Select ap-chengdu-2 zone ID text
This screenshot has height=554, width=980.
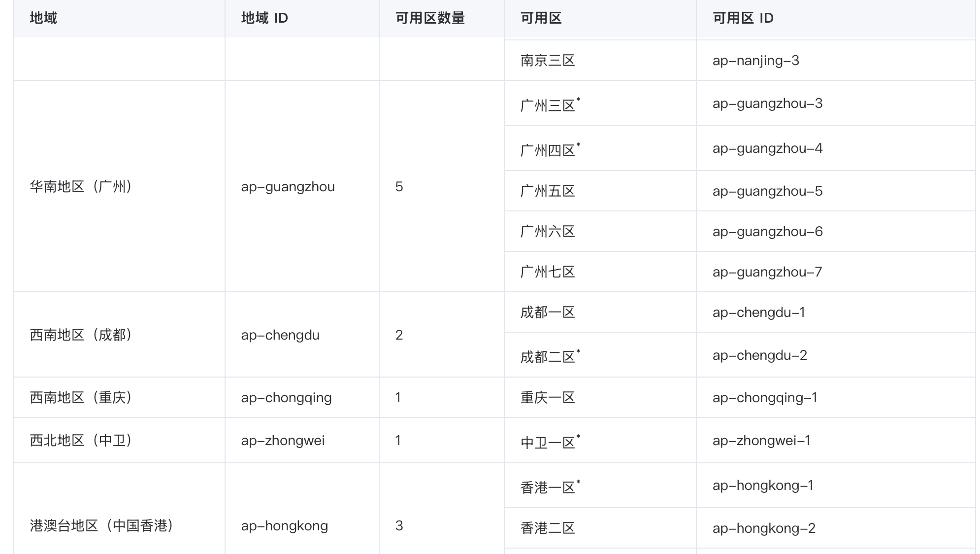[759, 355]
